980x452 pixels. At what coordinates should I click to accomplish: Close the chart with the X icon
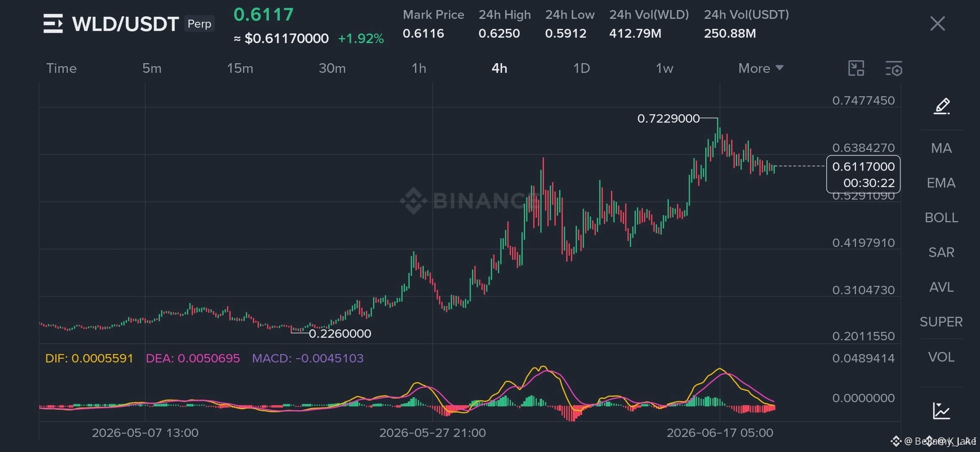coord(937,23)
